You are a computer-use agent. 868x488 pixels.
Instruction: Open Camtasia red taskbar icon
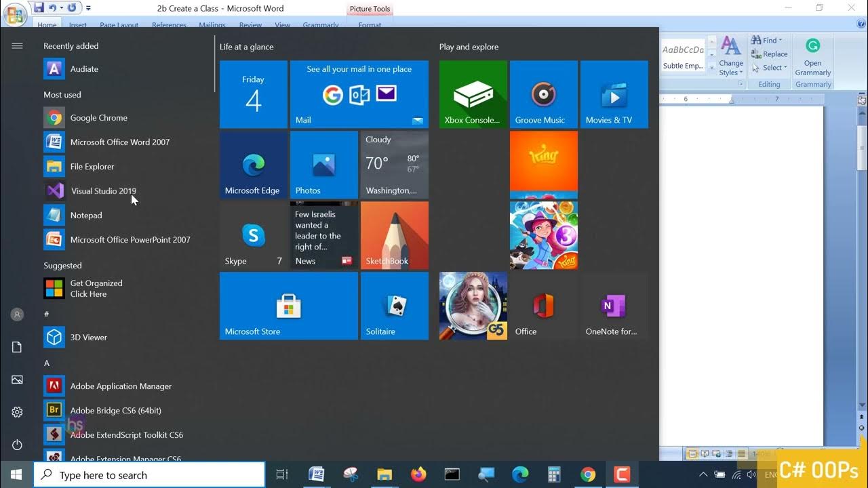coord(622,474)
